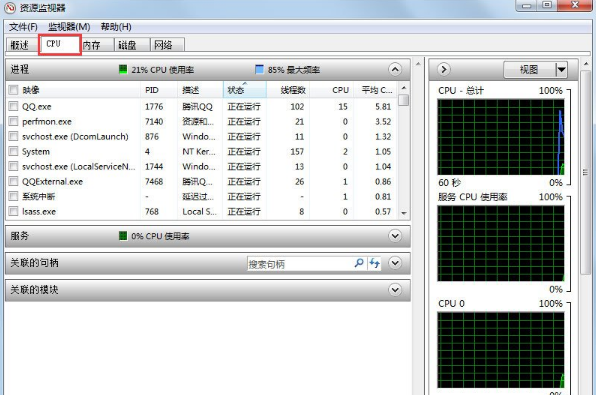Select the System process name
Image resolution: width=596 pixels, height=395 pixels.
[x=36, y=152]
